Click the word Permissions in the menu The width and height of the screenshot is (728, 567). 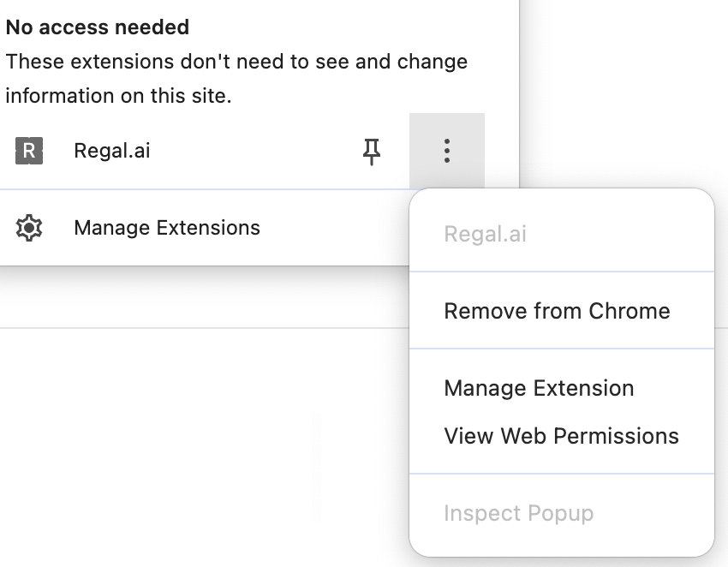point(616,436)
